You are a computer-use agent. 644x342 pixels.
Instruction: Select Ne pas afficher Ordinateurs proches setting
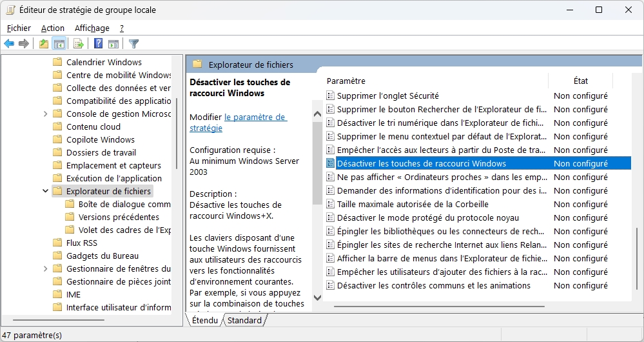click(x=442, y=177)
